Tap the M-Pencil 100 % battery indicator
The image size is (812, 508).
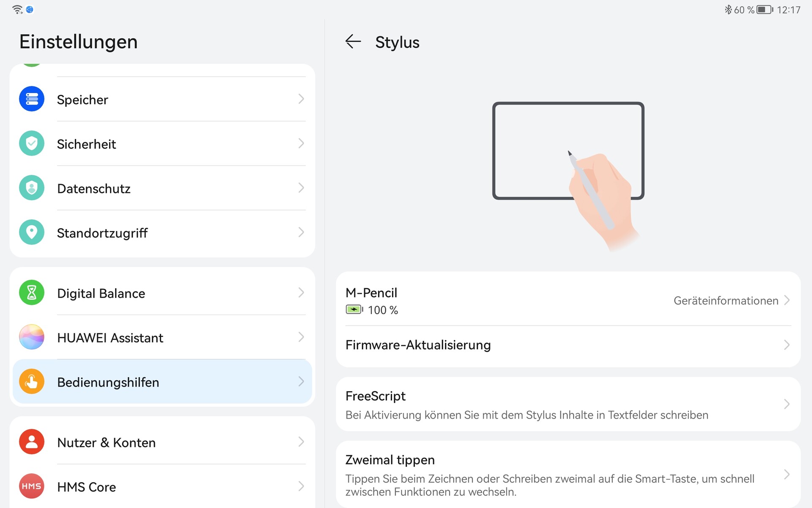pos(372,310)
